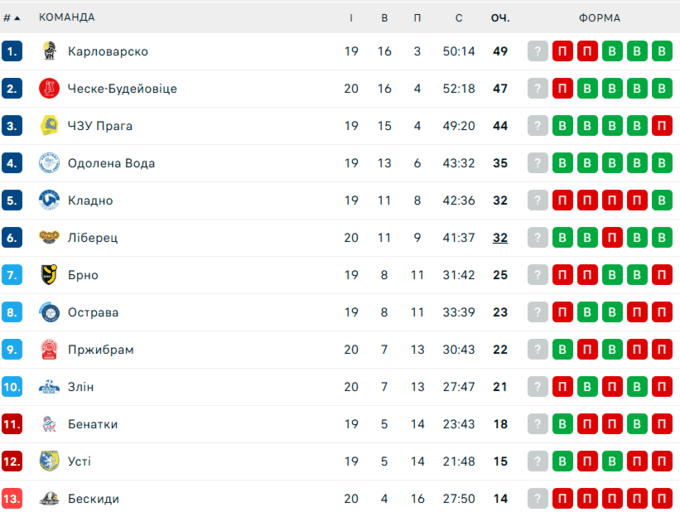
Task: Click the Кладно team logo
Action: (49, 200)
